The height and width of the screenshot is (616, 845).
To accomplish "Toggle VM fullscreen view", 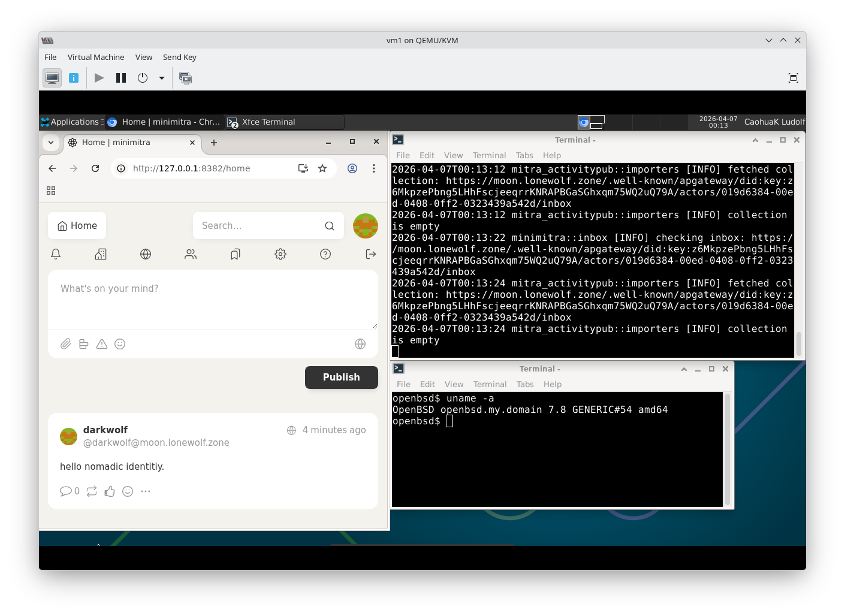I will [793, 78].
